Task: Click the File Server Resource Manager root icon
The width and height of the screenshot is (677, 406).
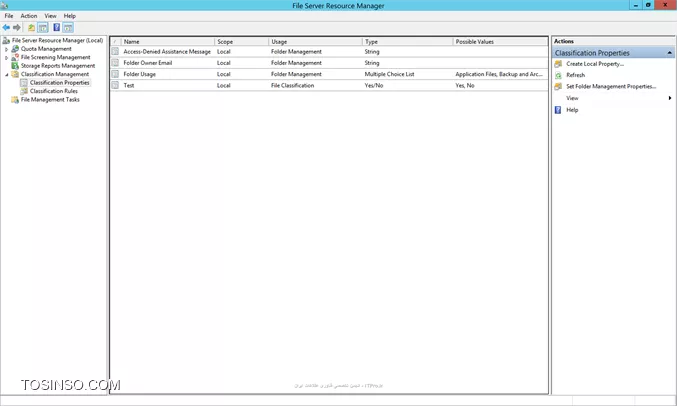Action: pos(6,41)
